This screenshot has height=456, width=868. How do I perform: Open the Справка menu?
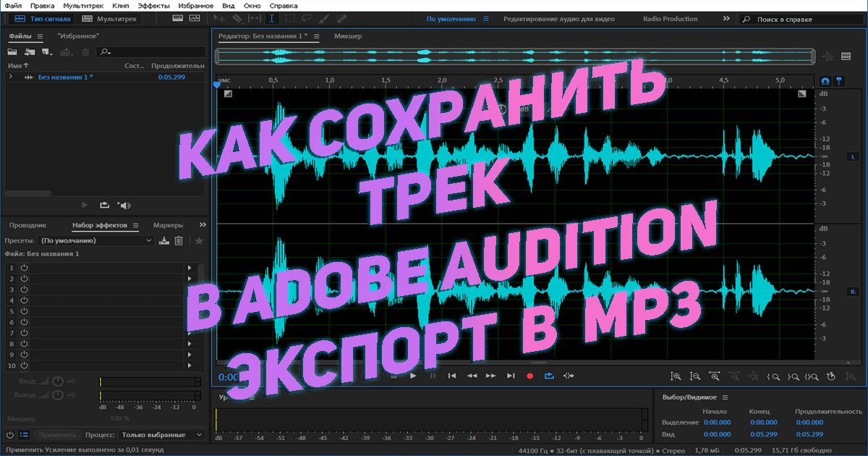pyautogui.click(x=284, y=5)
